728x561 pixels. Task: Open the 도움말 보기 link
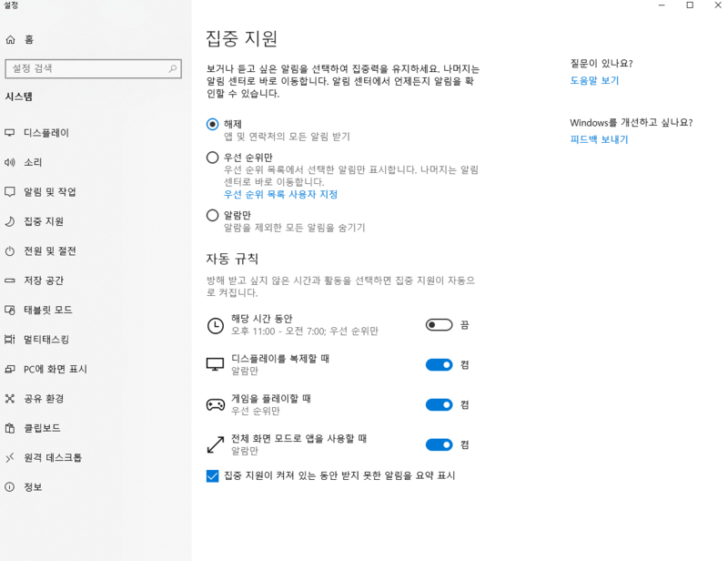(594, 80)
